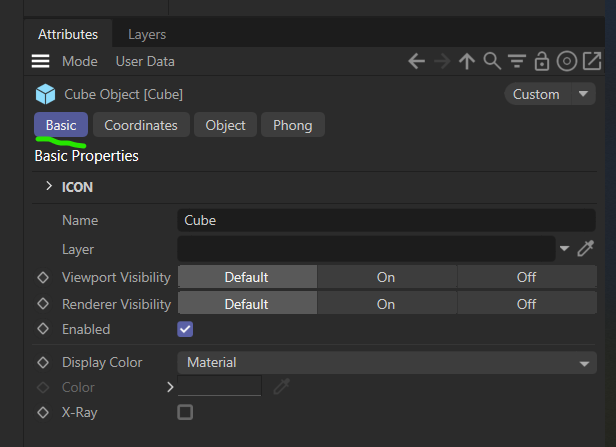This screenshot has width=616, height=447.
Task: Click the Layer eyedropper picker icon
Action: tap(586, 248)
